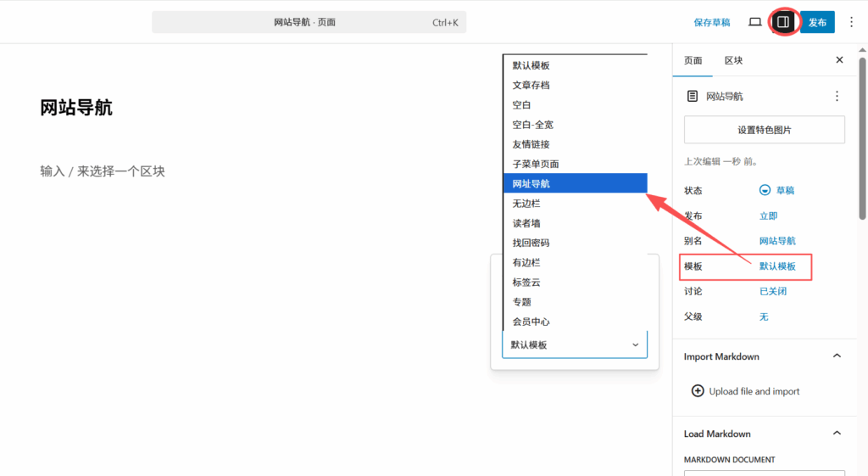Open the three-dot options menu in top bar
The width and height of the screenshot is (868, 476).
pos(851,22)
